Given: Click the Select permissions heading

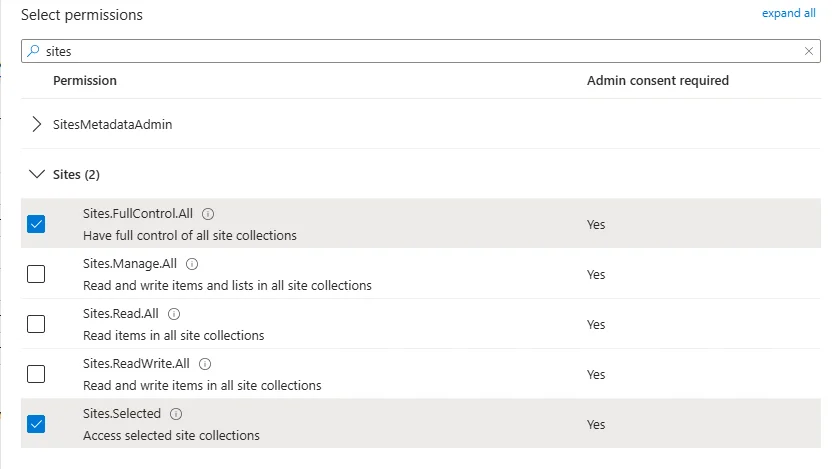Looking at the screenshot, I should click(82, 15).
